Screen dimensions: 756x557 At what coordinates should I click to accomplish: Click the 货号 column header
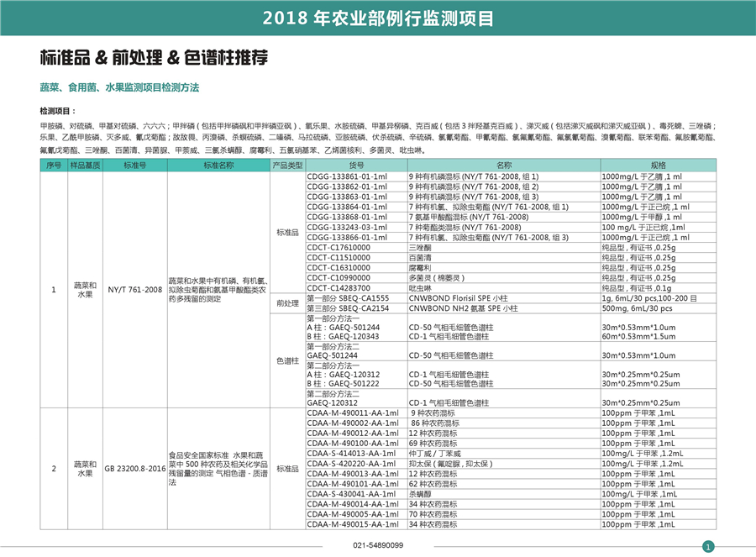point(356,166)
